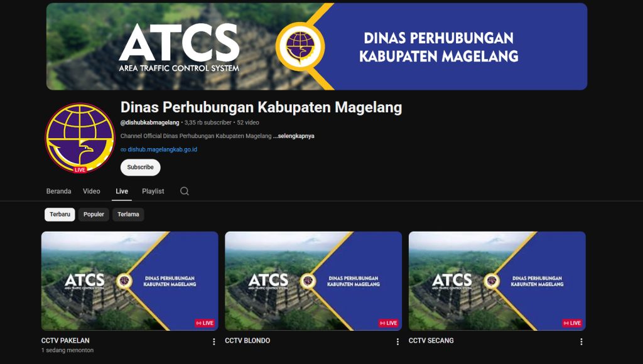This screenshot has width=643, height=364.
Task: Select the Live tab
Action: tap(122, 191)
